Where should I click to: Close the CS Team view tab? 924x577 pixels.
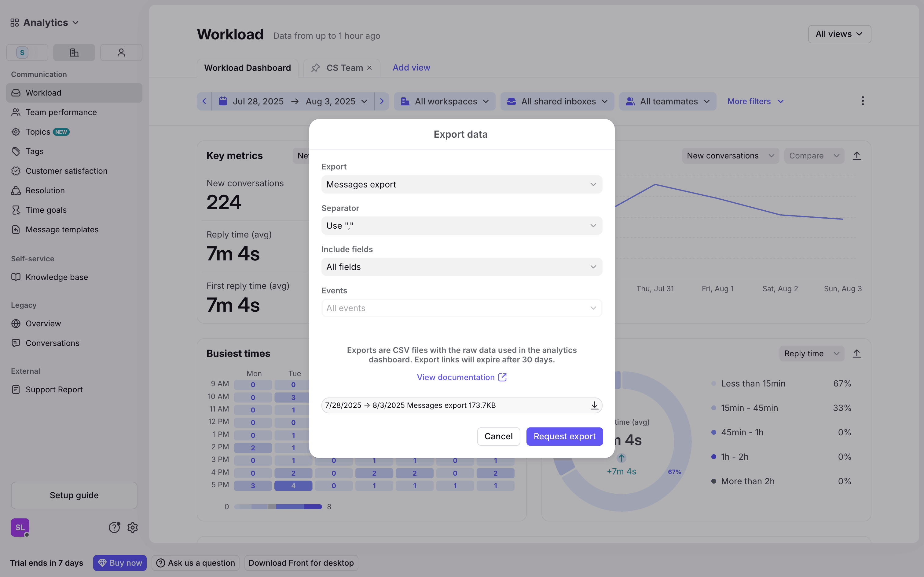pos(370,68)
